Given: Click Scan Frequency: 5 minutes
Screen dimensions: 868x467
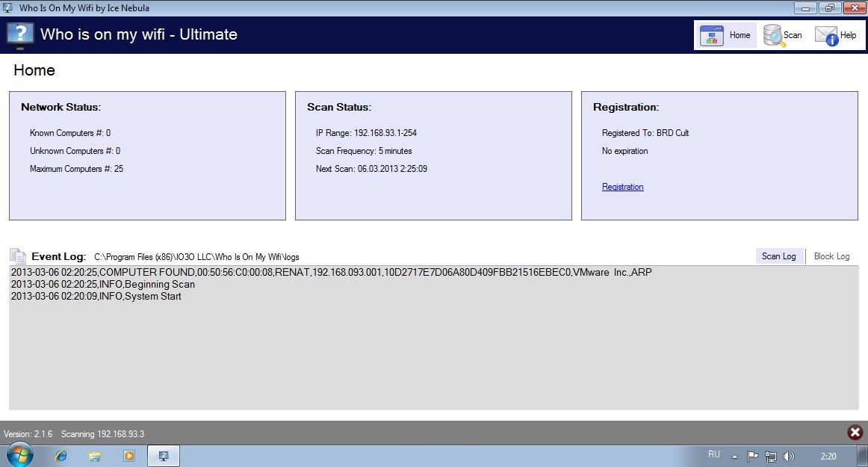Looking at the screenshot, I should pyautogui.click(x=364, y=151).
